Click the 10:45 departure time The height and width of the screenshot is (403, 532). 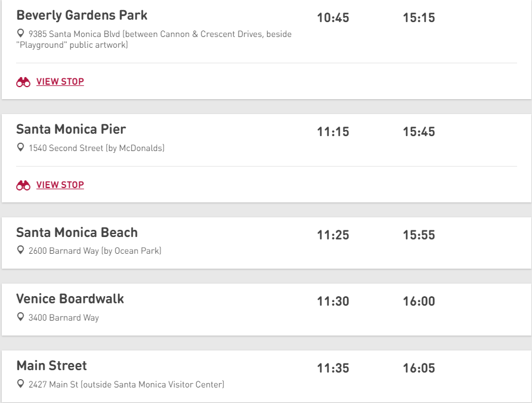(333, 18)
